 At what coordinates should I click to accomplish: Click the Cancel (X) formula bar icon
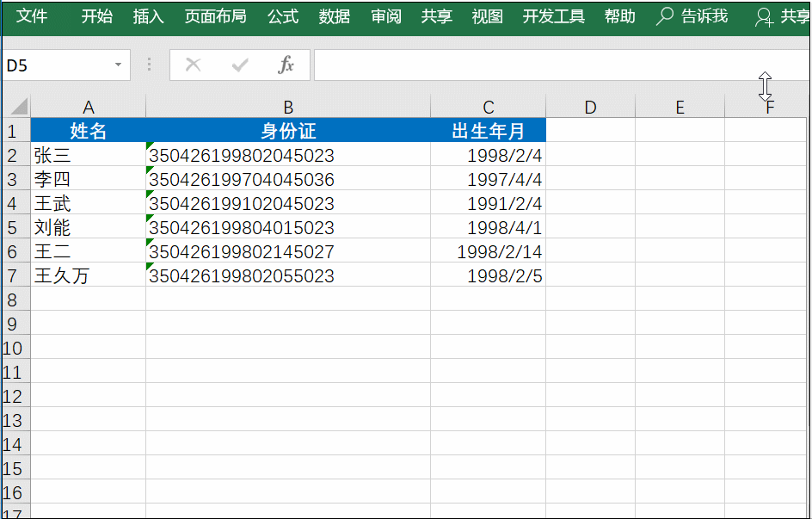click(194, 65)
